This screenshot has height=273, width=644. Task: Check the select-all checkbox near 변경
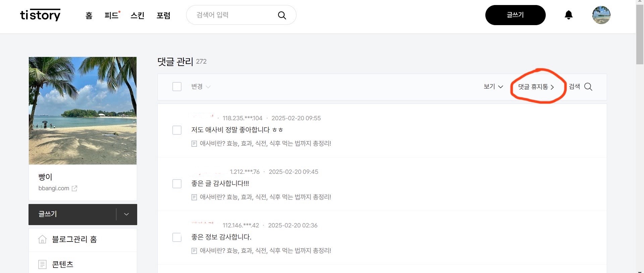(177, 86)
